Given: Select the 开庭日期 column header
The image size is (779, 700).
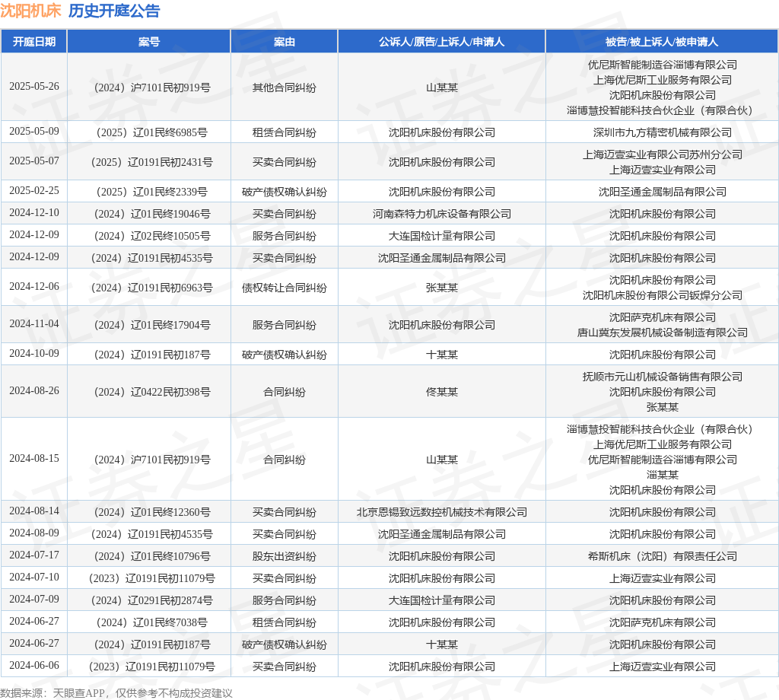Looking at the screenshot, I should tap(33, 42).
